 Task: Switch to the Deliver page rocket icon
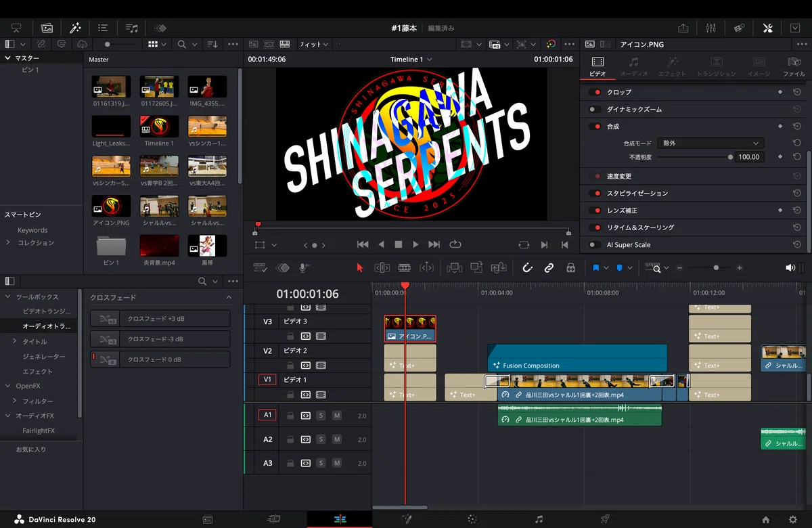[x=605, y=519]
